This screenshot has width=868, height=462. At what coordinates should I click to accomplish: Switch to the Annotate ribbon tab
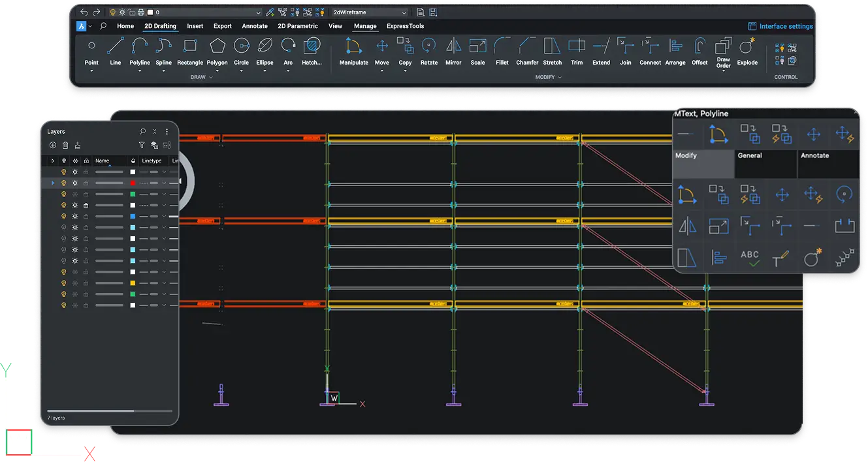pyautogui.click(x=255, y=26)
